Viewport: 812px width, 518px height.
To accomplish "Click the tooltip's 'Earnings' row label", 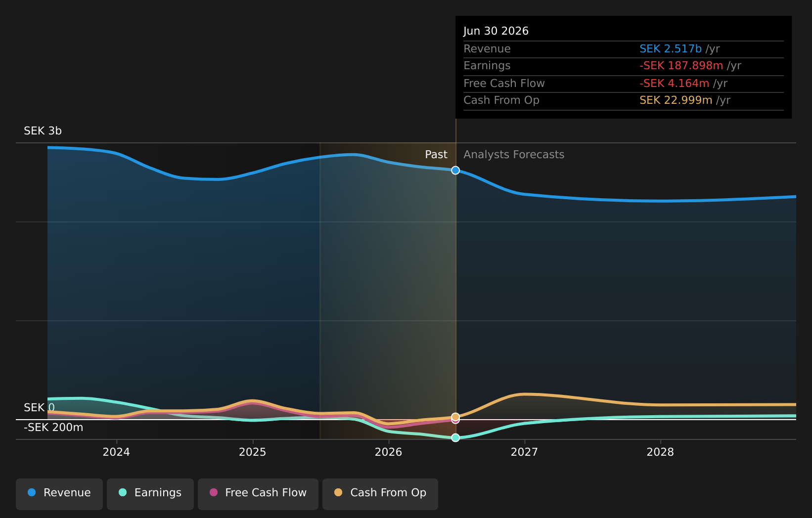I will point(487,66).
